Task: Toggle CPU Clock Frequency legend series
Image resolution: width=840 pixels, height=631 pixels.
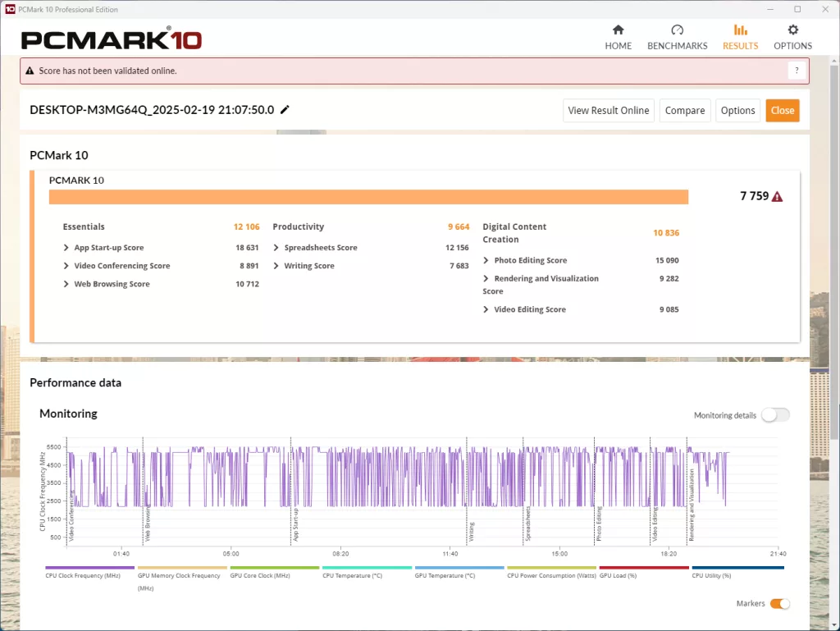Action: (89, 572)
